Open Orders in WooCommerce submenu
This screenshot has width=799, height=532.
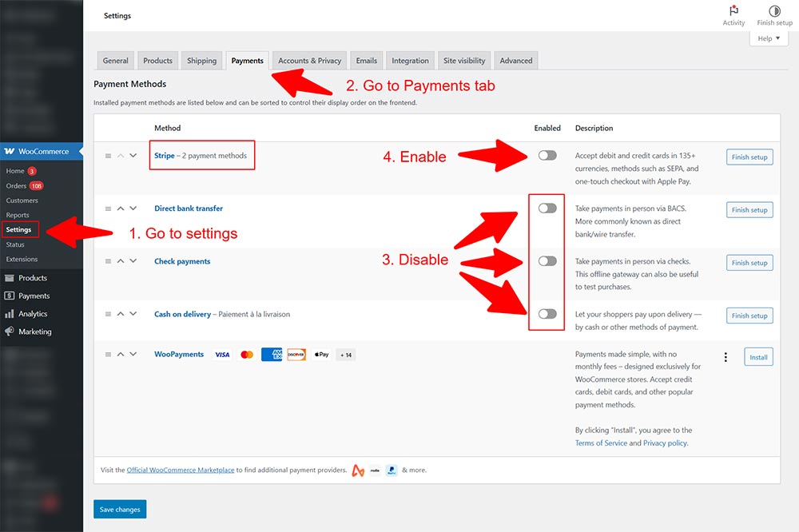16,186
